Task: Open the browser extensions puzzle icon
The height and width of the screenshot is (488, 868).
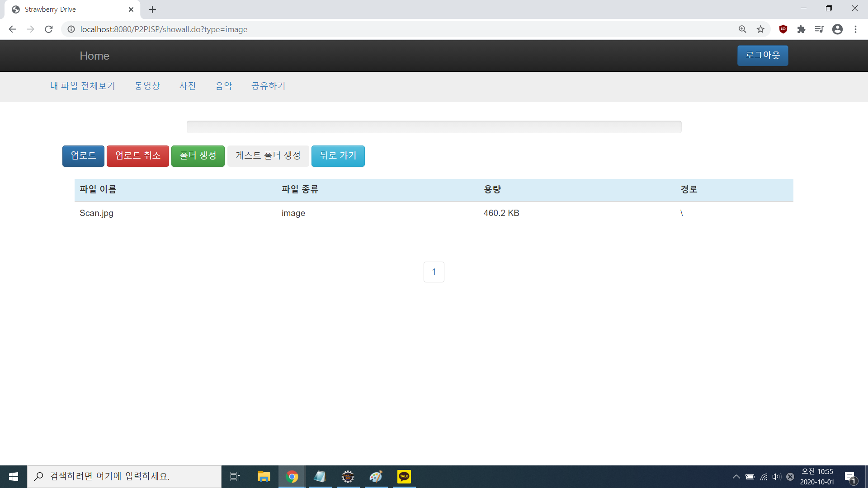Action: pyautogui.click(x=802, y=29)
